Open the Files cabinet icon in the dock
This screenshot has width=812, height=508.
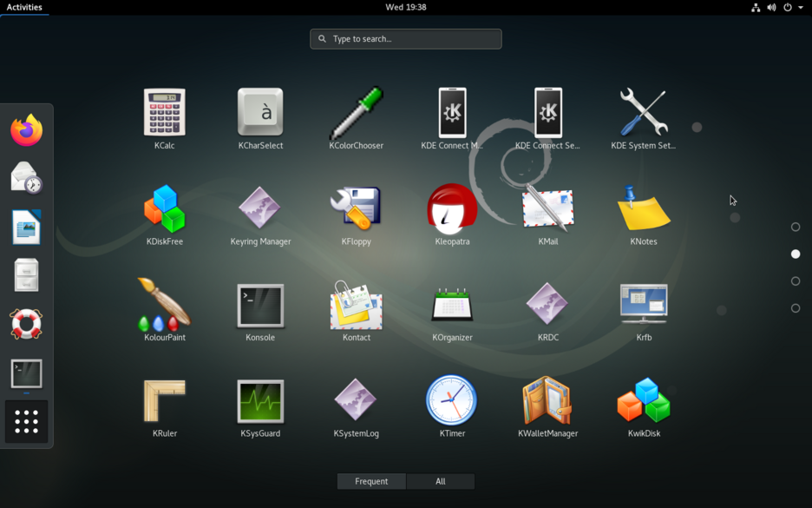pyautogui.click(x=26, y=275)
